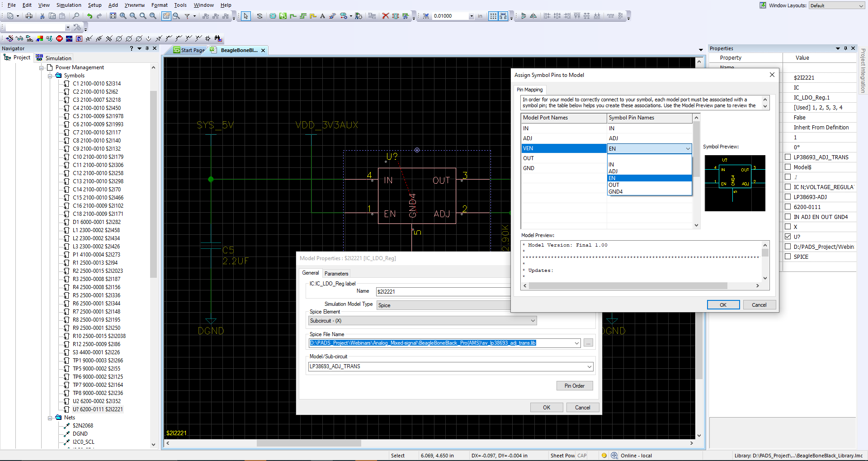The image size is (868, 461).
Task: Click OK in Assign Symbol Pins dialog
Action: (723, 305)
